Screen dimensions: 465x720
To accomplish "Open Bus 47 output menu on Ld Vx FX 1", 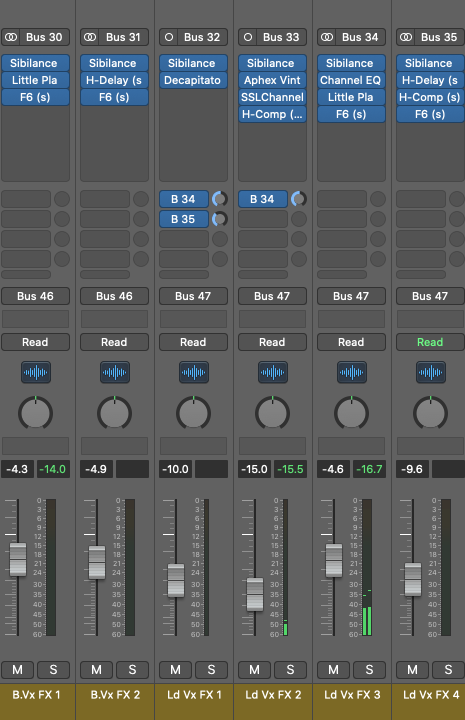I will 193,296.
